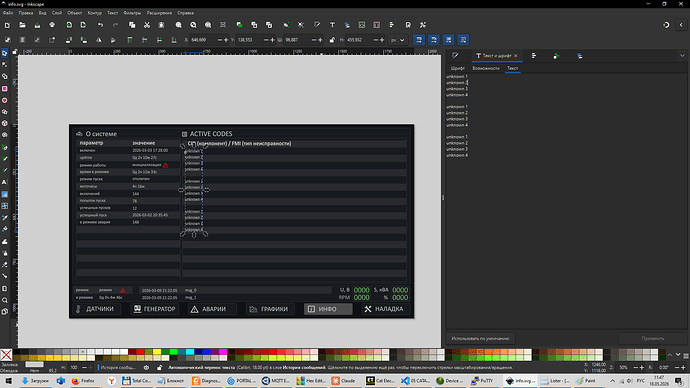Switch to the Возможности tab
690x388 pixels.
(486, 68)
